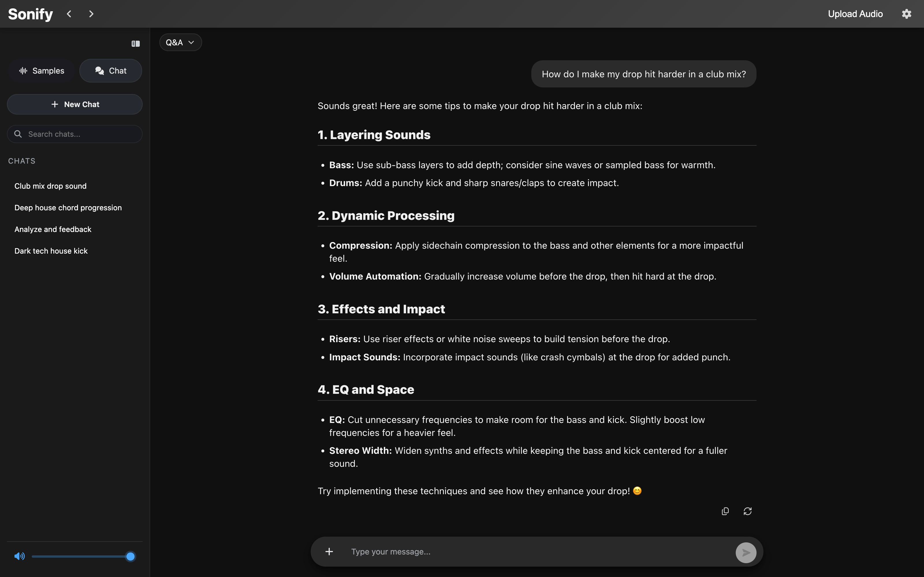Regenerate the drop-mix response
924x577 pixels.
pyautogui.click(x=747, y=511)
